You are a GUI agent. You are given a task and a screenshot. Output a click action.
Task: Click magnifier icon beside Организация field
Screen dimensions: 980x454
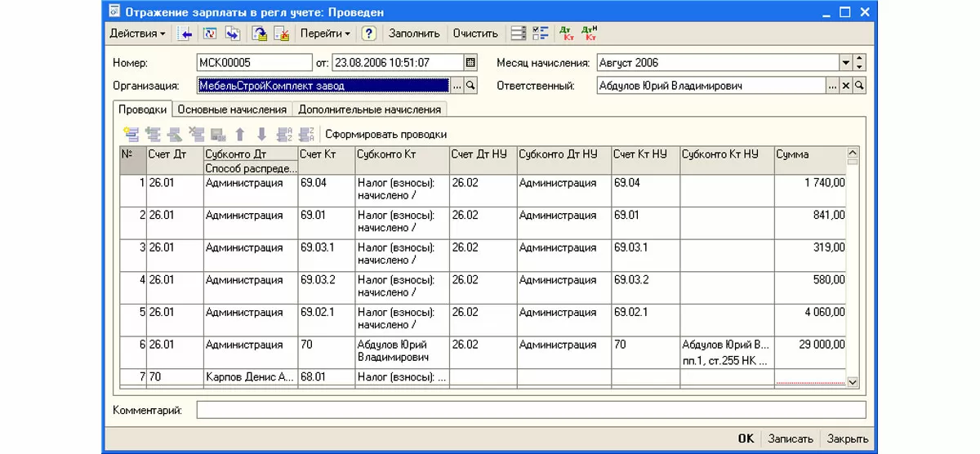click(x=470, y=86)
